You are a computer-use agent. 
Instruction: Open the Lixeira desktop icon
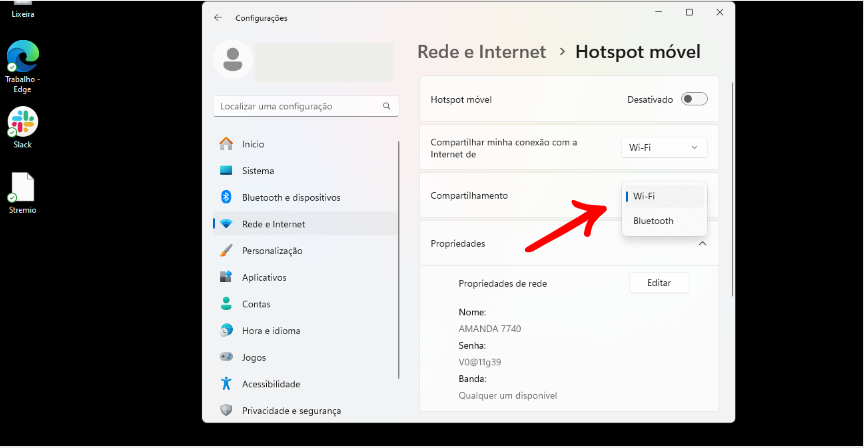23,9
